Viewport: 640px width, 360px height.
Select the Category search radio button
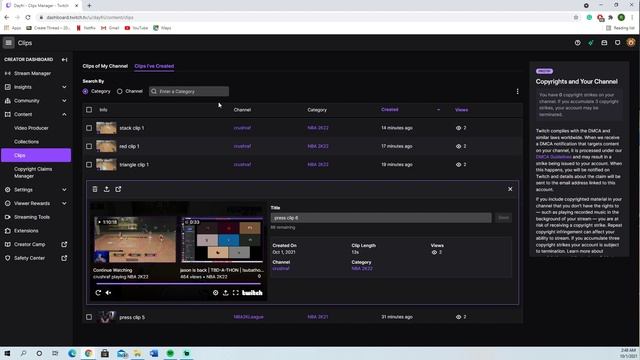(x=85, y=91)
